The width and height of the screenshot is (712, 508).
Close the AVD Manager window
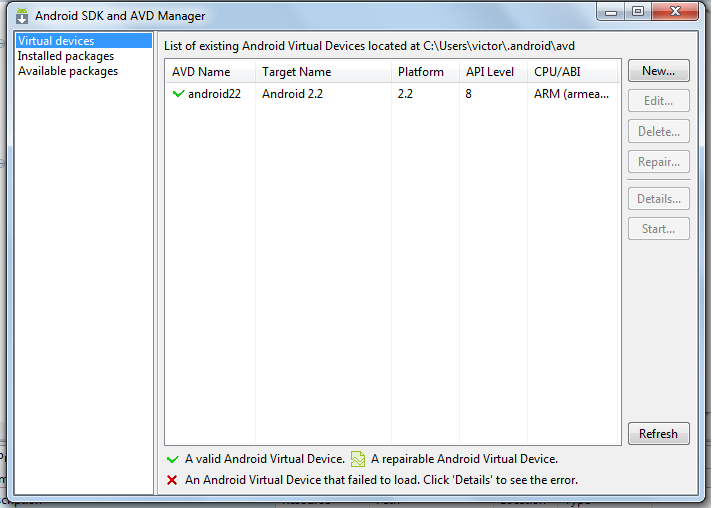[675, 11]
